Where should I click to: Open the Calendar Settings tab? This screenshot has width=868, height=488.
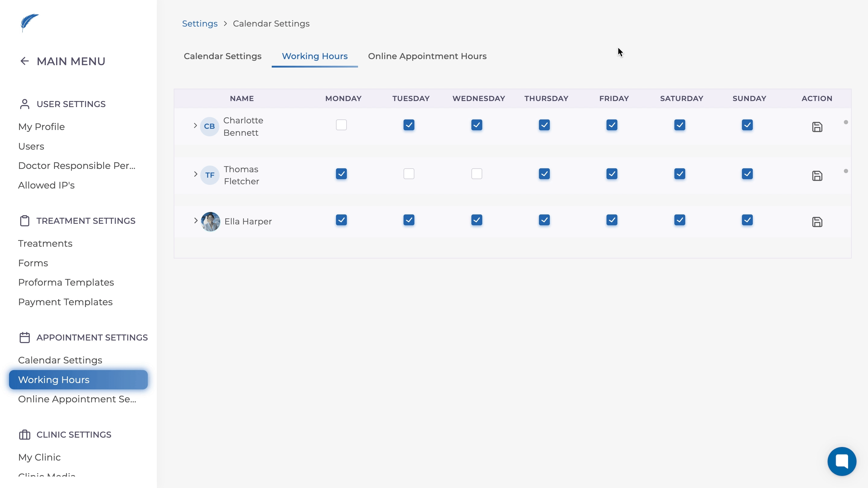tap(222, 56)
